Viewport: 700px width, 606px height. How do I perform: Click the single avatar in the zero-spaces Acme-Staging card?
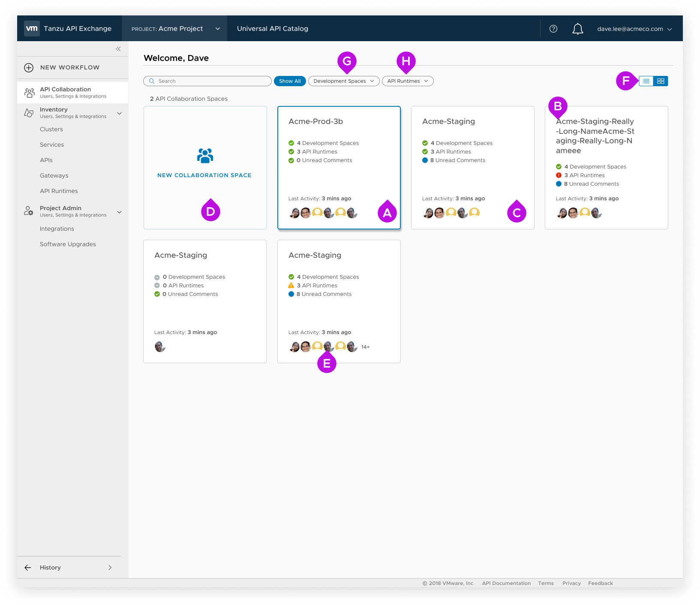pyautogui.click(x=160, y=347)
